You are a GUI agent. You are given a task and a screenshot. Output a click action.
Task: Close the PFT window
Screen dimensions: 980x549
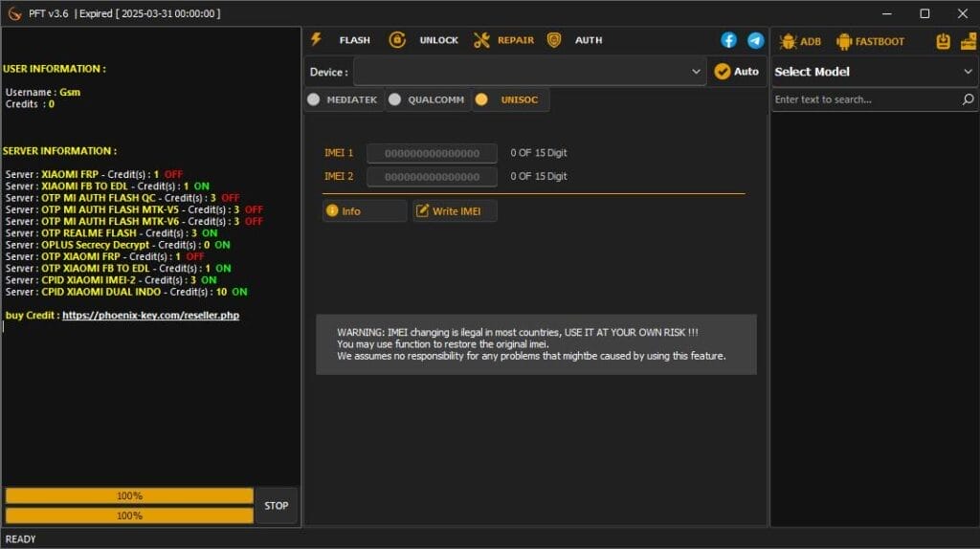click(963, 13)
